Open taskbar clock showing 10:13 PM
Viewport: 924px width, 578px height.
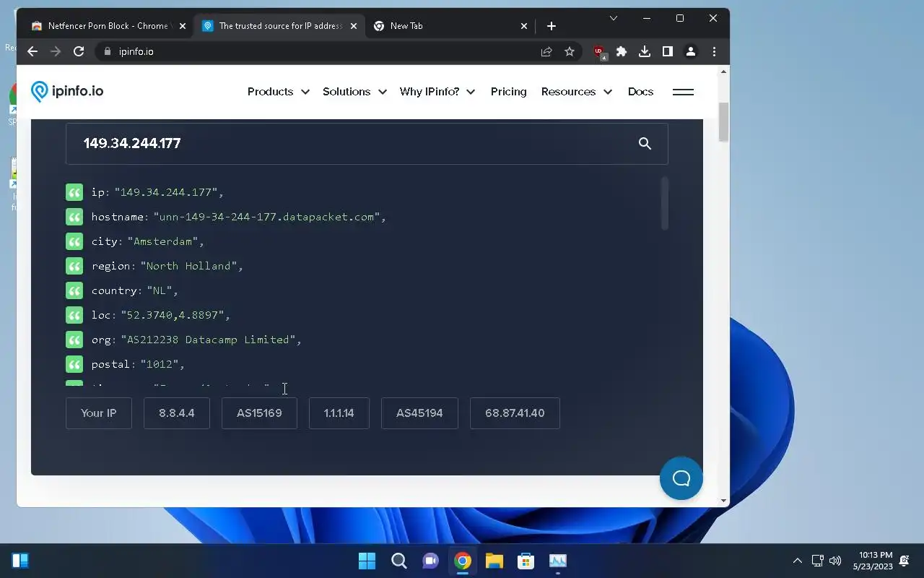coord(873,561)
